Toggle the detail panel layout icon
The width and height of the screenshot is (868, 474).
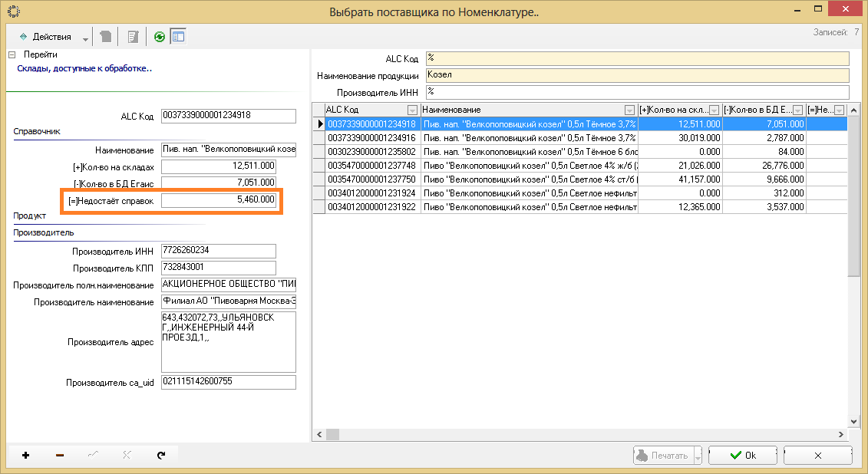tap(178, 37)
